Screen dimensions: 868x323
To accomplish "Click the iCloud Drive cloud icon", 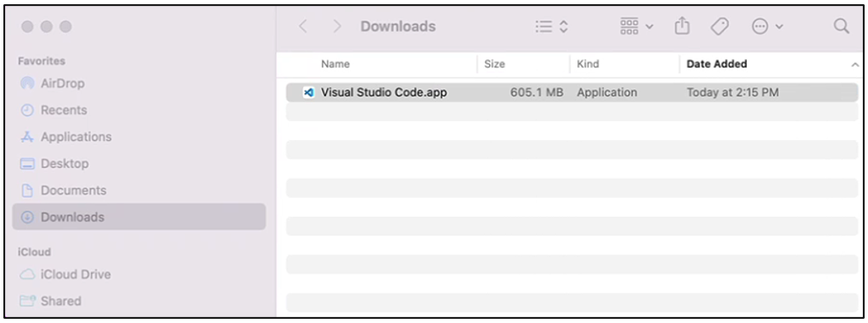I will click(x=26, y=274).
